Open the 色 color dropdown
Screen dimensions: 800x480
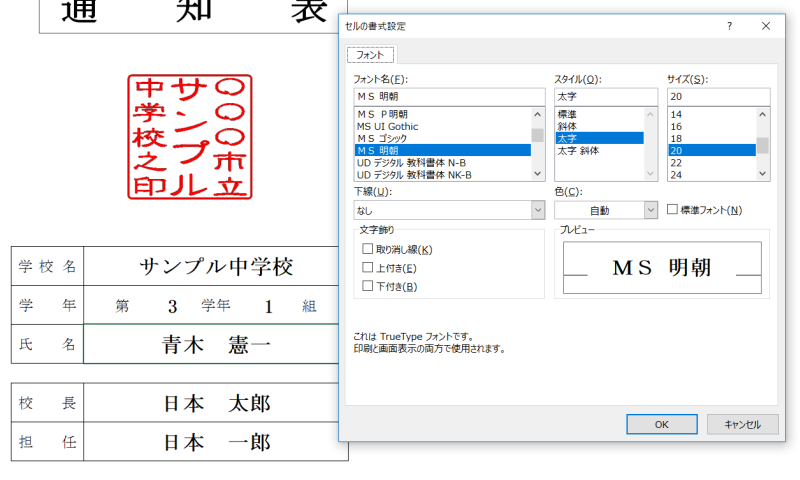651,210
